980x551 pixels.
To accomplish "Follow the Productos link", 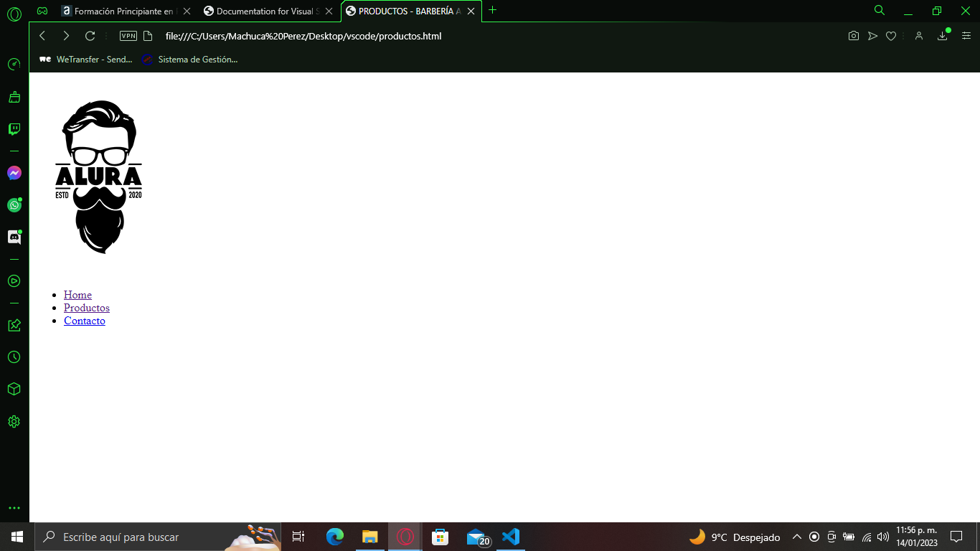I will (87, 308).
